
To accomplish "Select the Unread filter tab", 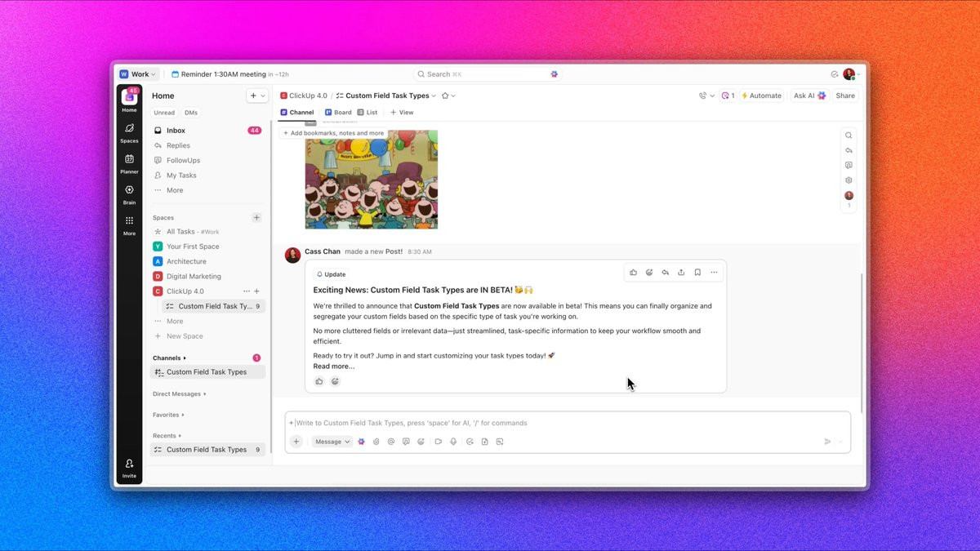I will (x=164, y=113).
